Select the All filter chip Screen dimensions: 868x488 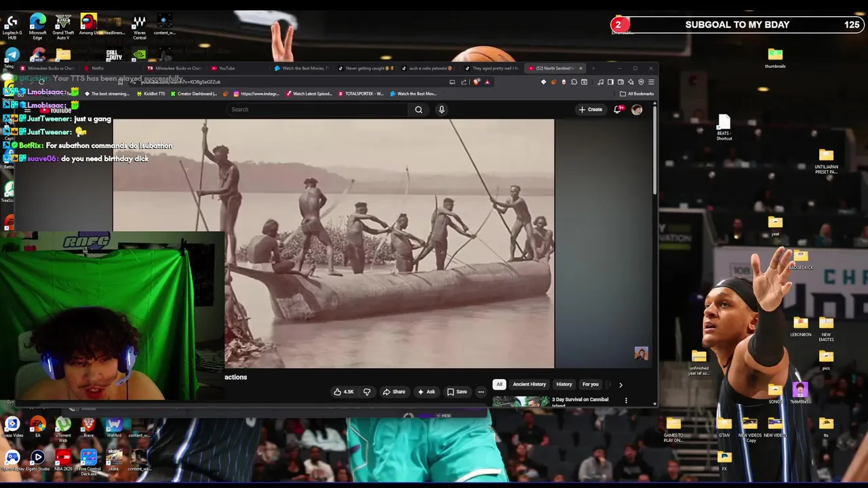(x=499, y=384)
